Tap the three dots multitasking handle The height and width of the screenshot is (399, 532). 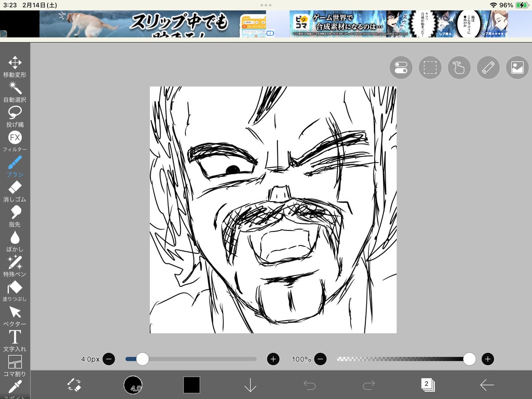pyautogui.click(x=266, y=5)
